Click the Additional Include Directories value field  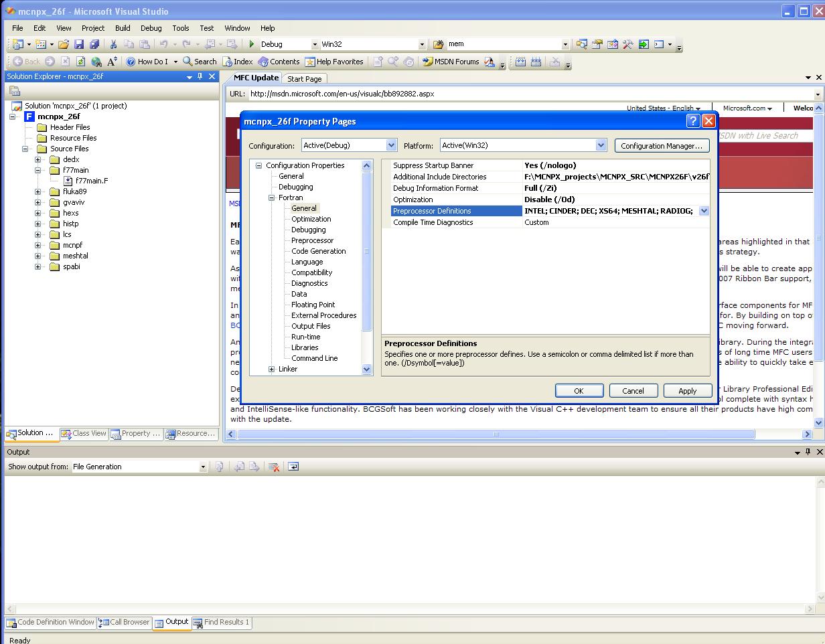click(616, 177)
